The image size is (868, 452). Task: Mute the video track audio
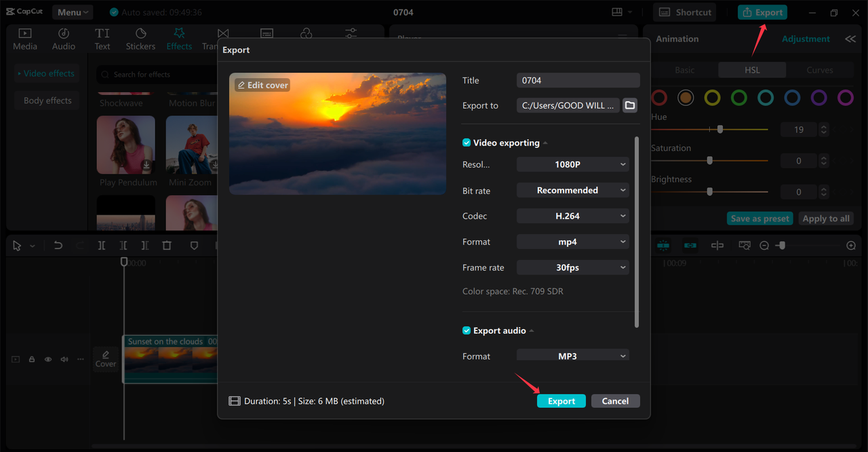(x=64, y=360)
